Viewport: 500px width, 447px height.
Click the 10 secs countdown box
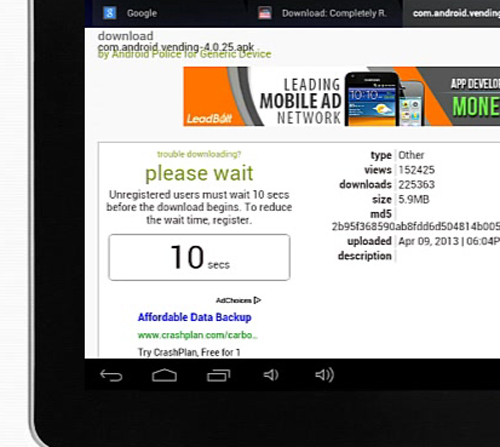point(199,257)
